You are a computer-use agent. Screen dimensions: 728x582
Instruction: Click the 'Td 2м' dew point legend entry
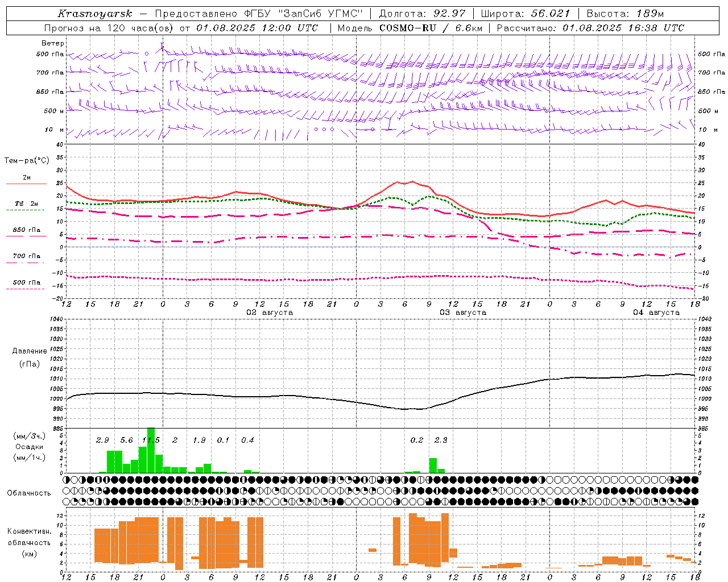[27, 203]
